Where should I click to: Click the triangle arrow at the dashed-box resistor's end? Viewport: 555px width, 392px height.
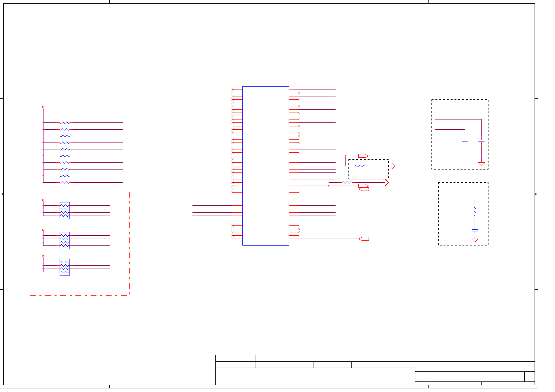[393, 166]
